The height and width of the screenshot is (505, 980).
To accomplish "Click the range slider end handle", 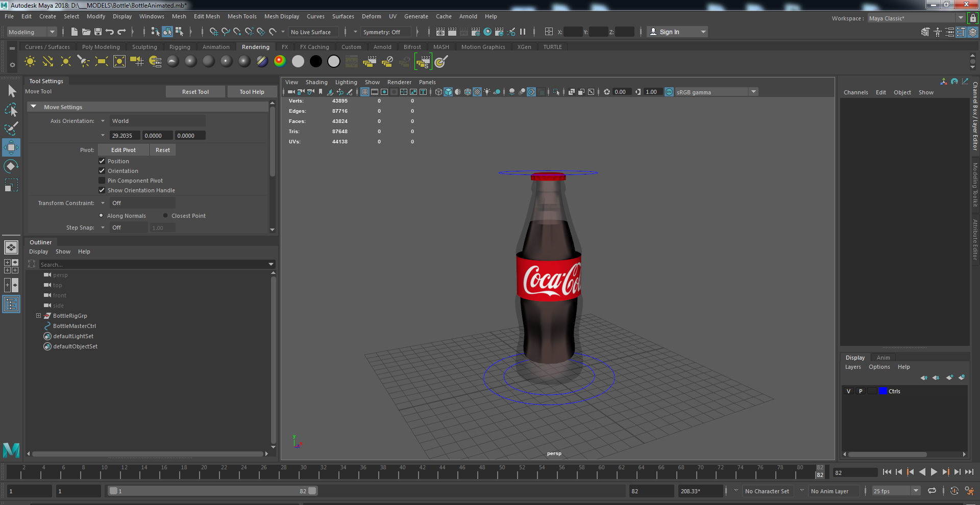I will tap(312, 491).
